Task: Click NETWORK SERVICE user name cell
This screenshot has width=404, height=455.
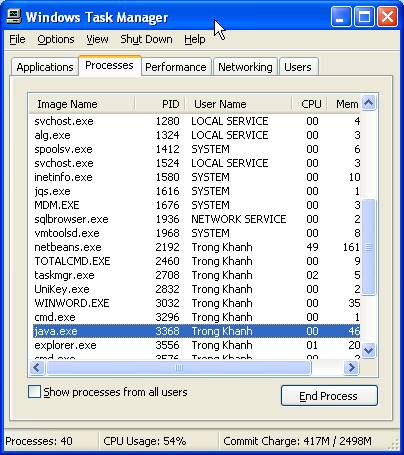Action: point(239,219)
